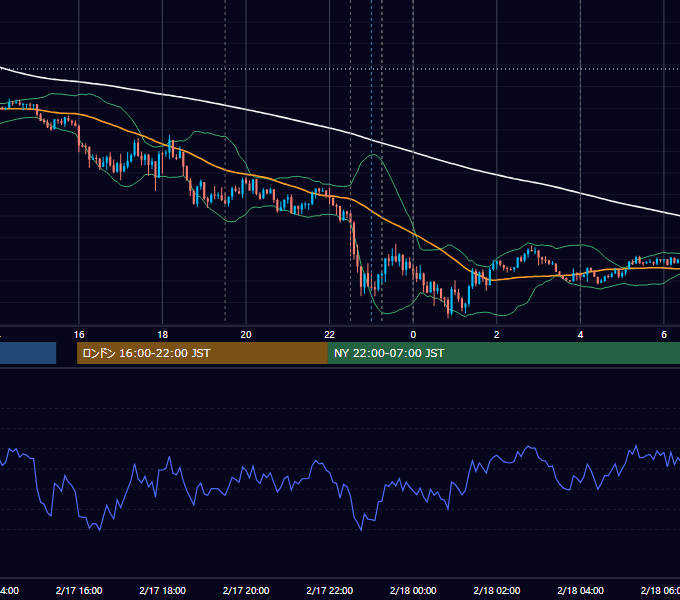Click the "2/17 16:00" label on the lower time axis
This screenshot has height=600, width=680.
click(x=79, y=590)
